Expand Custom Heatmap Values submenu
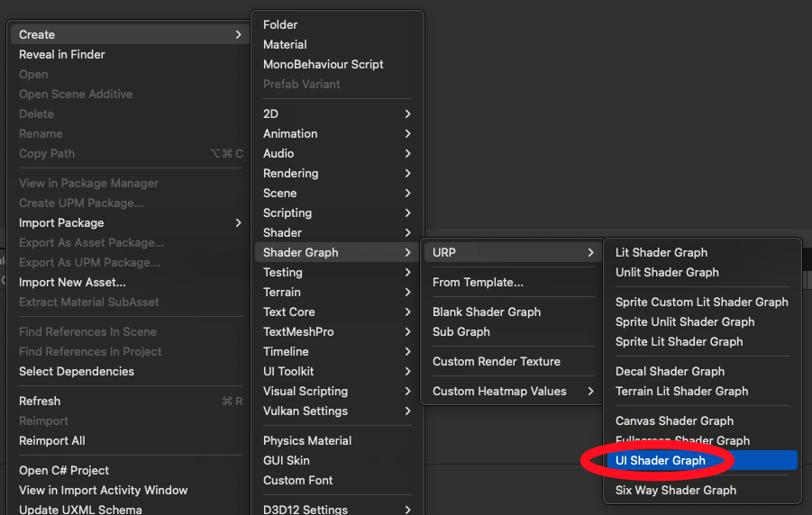This screenshot has height=515, width=812. point(513,392)
